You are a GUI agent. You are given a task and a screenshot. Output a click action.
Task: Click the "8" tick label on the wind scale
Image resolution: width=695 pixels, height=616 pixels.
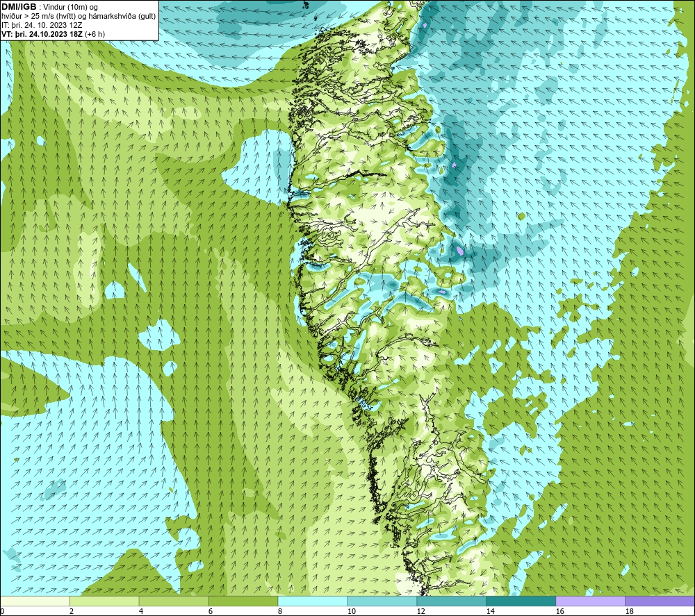279,611
